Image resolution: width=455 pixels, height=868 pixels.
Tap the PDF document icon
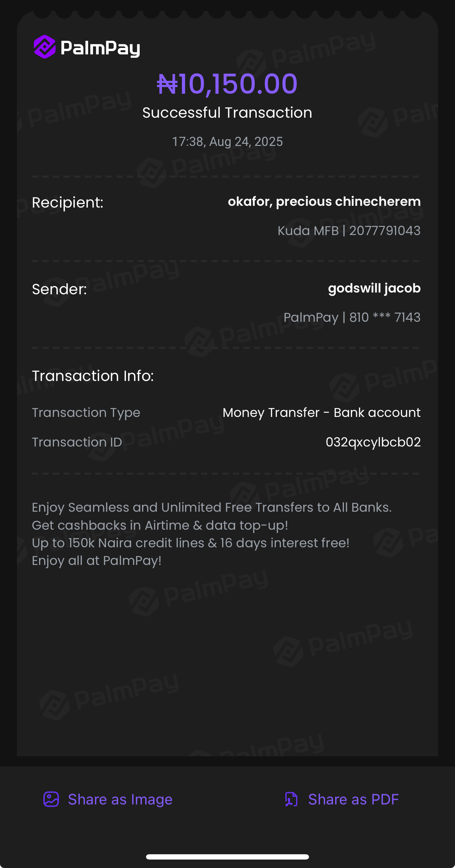[x=291, y=799]
